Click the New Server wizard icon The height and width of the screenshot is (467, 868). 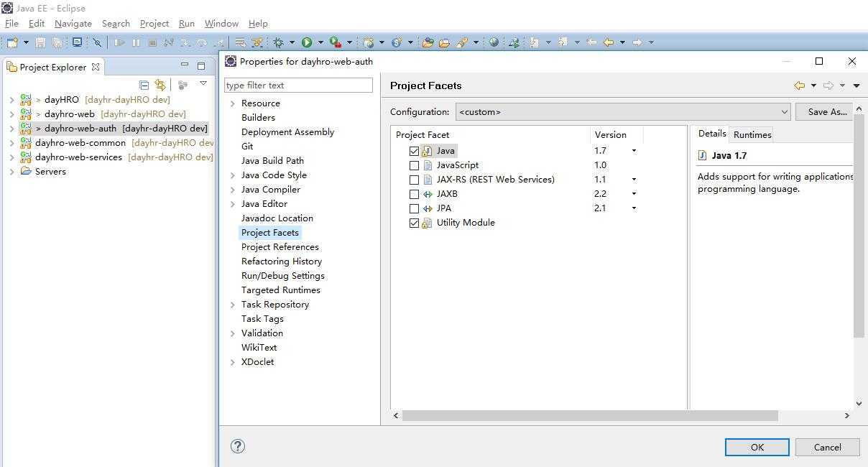click(x=369, y=42)
